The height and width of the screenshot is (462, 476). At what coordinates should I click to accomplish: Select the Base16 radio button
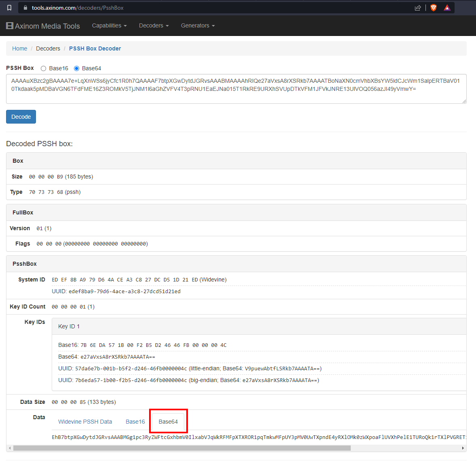pyautogui.click(x=43, y=69)
